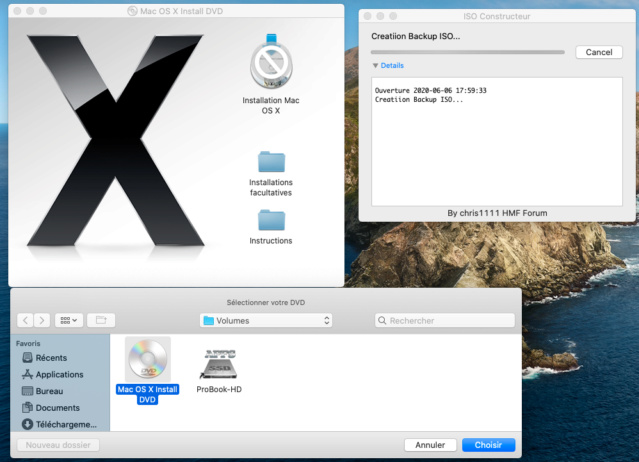Go back with the left chevron button
This screenshot has height=462, width=639.
[x=25, y=321]
